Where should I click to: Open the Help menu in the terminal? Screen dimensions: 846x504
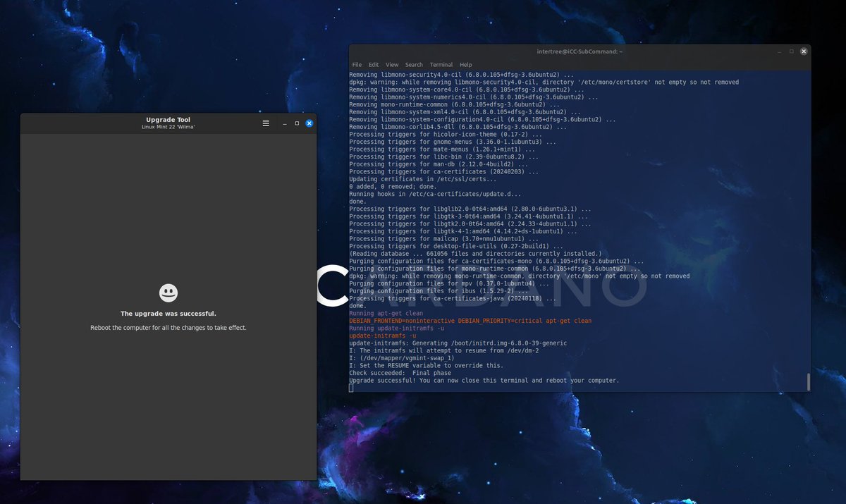point(465,64)
